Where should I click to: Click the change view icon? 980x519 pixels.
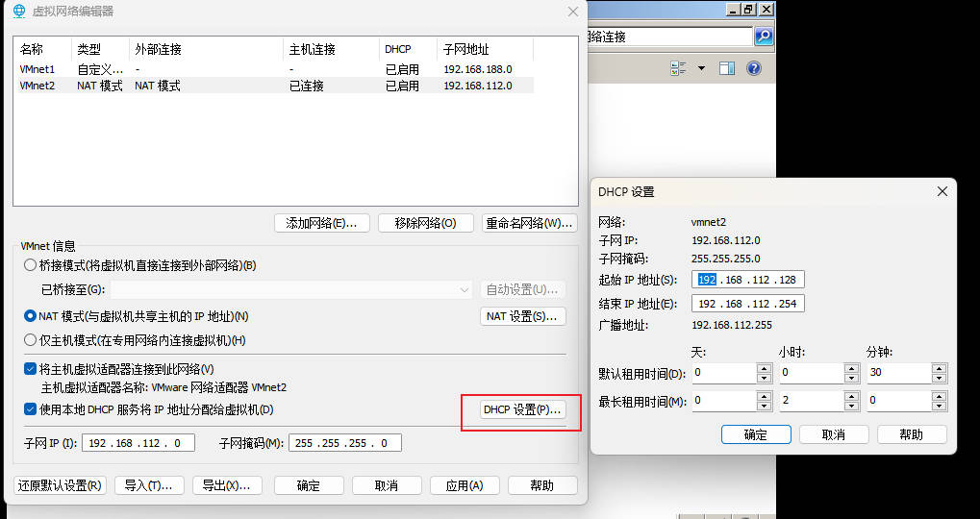click(x=678, y=68)
